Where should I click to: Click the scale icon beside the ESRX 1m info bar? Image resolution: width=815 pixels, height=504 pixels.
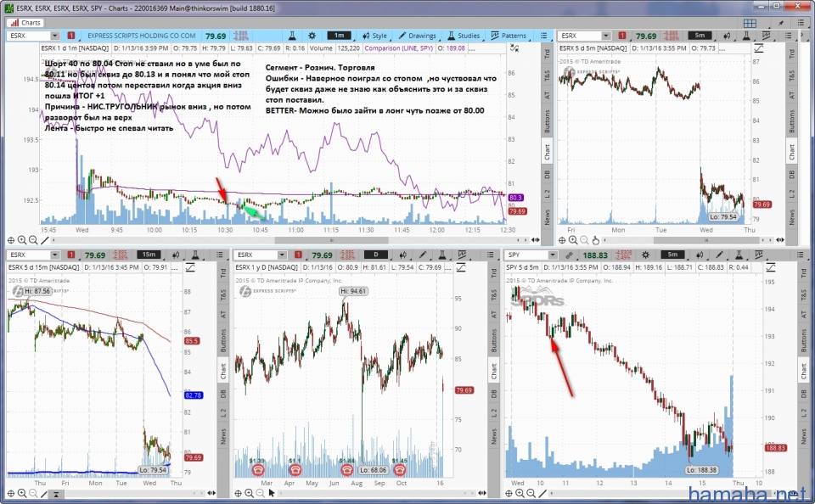tap(514, 48)
